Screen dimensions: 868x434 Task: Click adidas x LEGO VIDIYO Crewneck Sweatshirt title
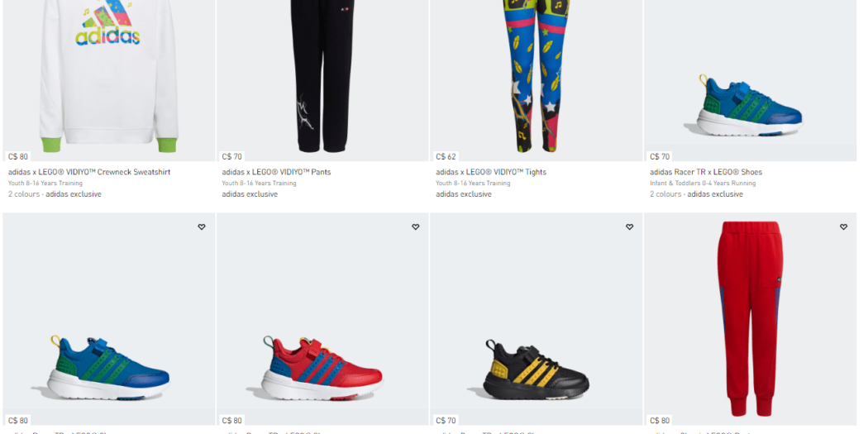coord(89,172)
